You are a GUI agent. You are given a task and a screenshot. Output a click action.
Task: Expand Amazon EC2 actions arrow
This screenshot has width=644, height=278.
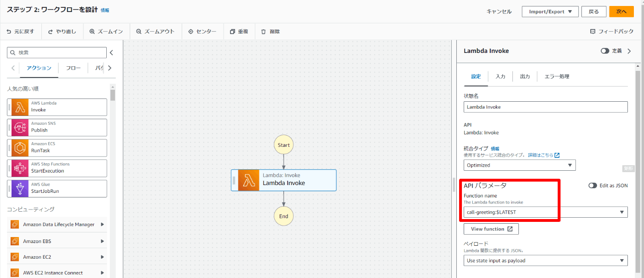tap(102, 257)
